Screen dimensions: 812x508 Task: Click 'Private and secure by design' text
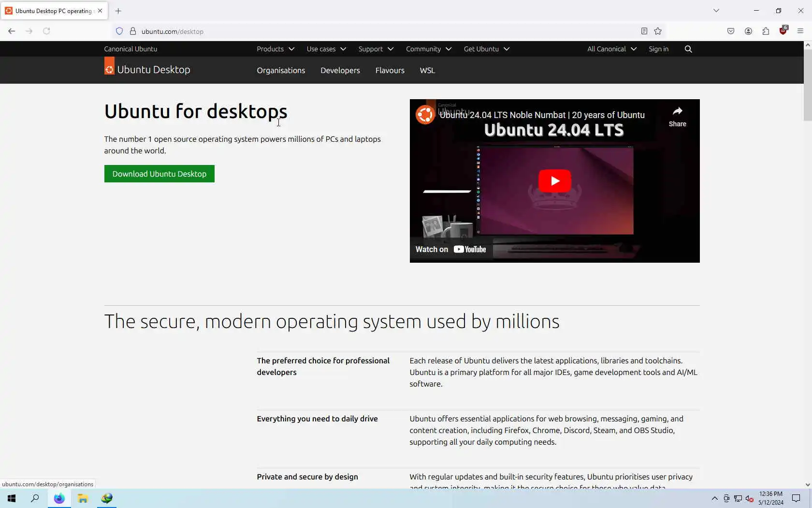[x=307, y=477]
